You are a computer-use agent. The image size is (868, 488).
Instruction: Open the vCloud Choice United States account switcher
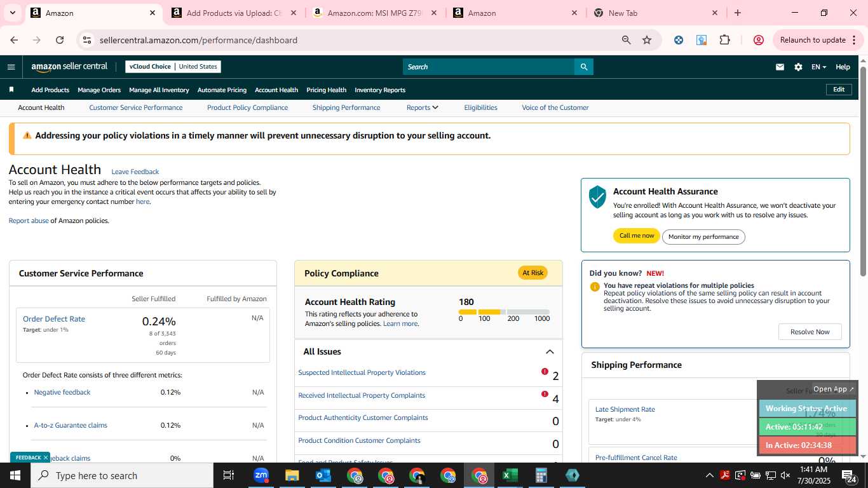[173, 67]
